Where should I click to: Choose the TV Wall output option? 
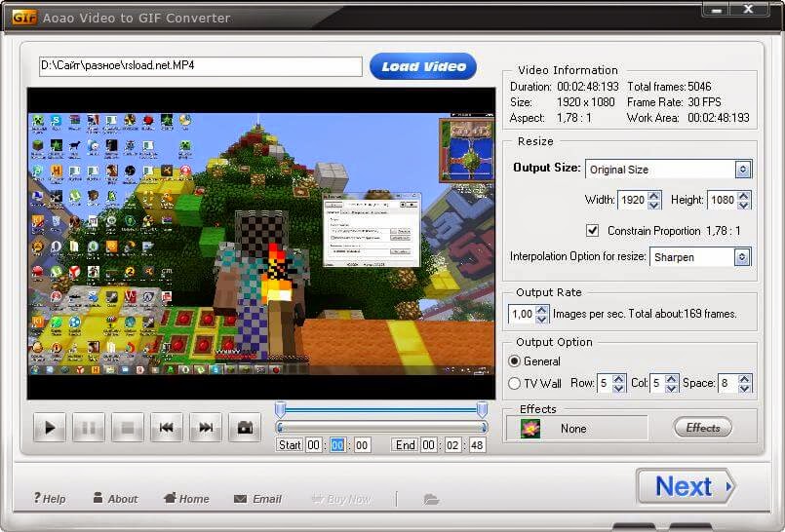tap(514, 384)
